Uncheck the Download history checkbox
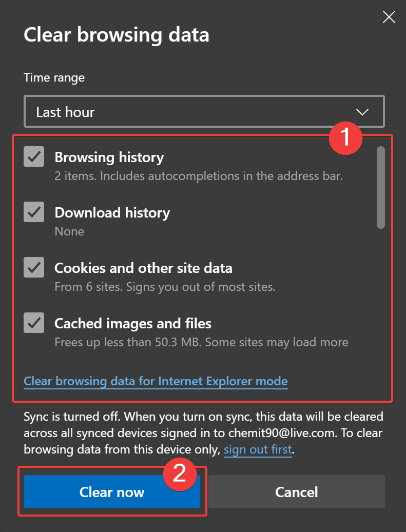Viewport: 406px width, 532px height. 34,212
